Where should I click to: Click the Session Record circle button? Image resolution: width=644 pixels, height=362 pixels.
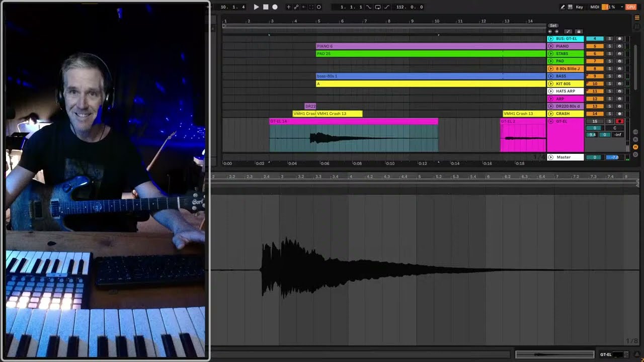click(x=318, y=7)
